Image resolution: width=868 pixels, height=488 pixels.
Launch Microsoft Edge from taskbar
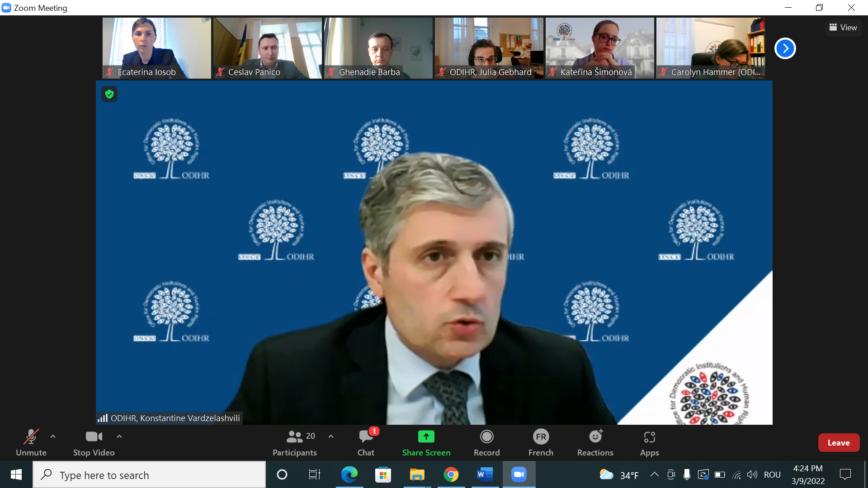pyautogui.click(x=349, y=474)
